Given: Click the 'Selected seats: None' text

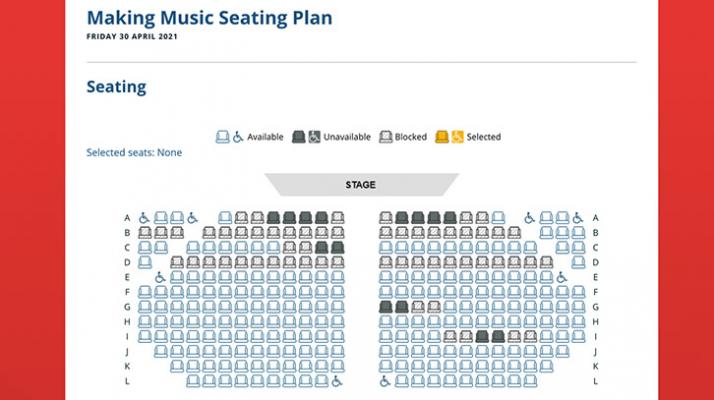Looking at the screenshot, I should click(134, 153).
